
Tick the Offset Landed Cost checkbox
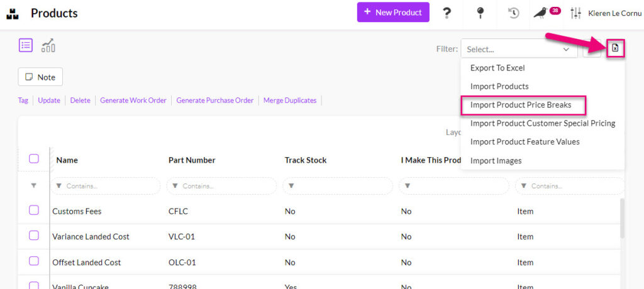pyautogui.click(x=34, y=261)
